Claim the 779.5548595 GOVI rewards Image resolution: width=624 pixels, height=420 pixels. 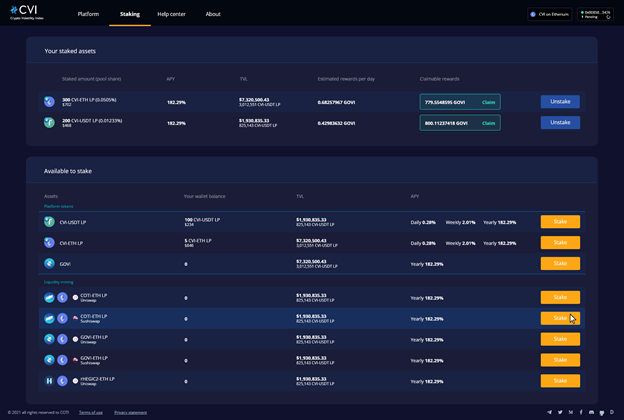[488, 102]
